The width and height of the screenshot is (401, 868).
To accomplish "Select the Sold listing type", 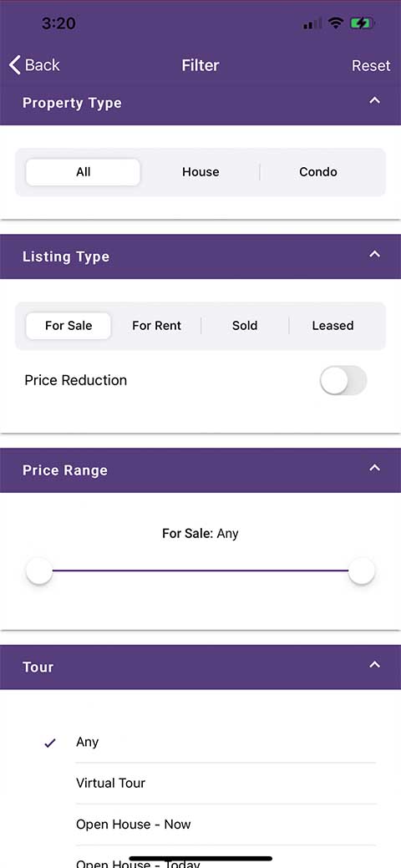I will click(x=245, y=326).
